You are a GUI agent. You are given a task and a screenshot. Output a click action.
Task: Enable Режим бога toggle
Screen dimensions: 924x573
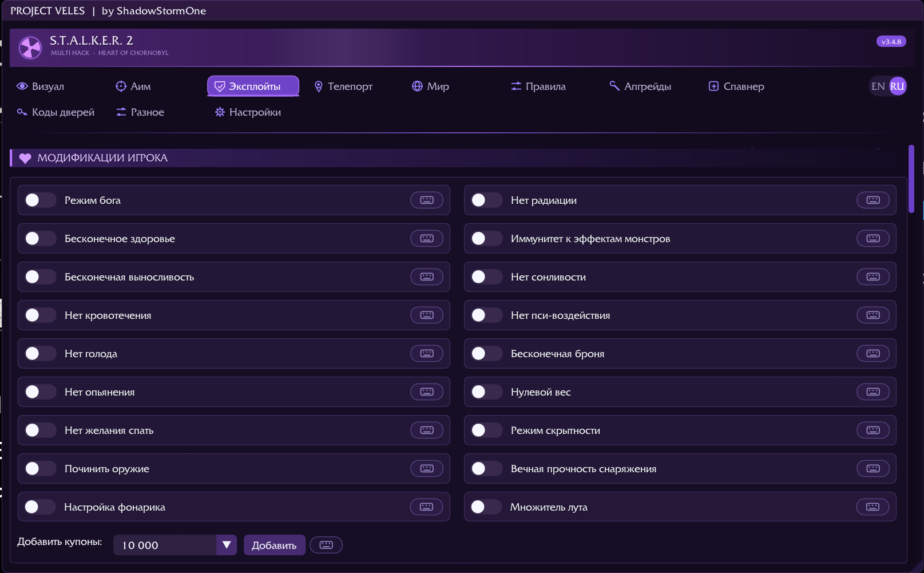point(40,200)
